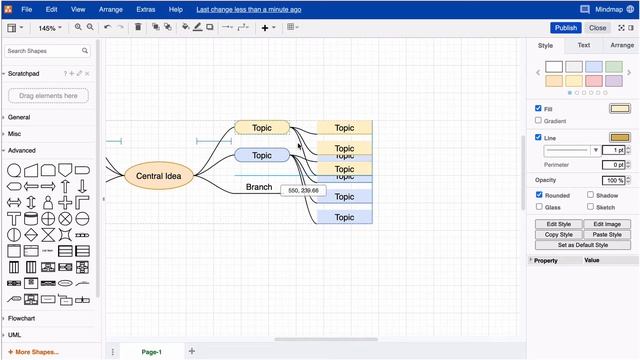Expand the UML shapes section
Screen dimensions: 640x360
[x=14, y=335]
